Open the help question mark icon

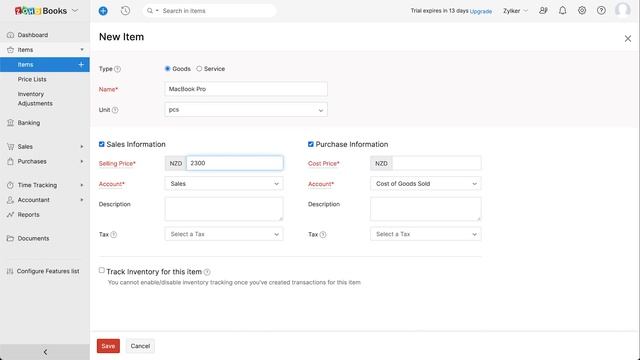coord(601,11)
